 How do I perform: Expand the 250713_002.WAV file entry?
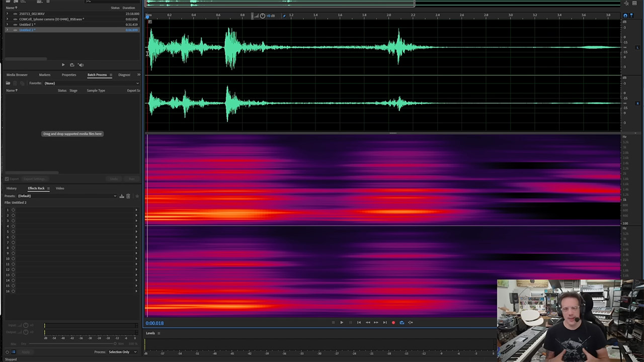pos(7,14)
